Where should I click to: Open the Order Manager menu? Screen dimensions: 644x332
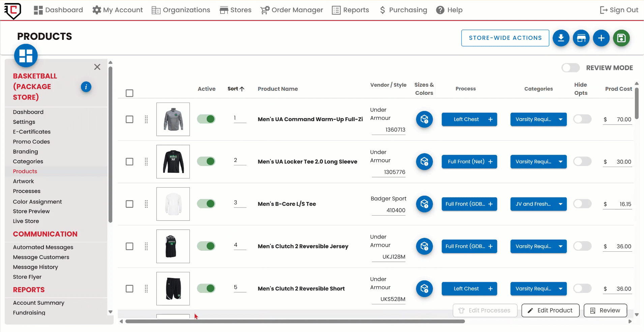[292, 10]
